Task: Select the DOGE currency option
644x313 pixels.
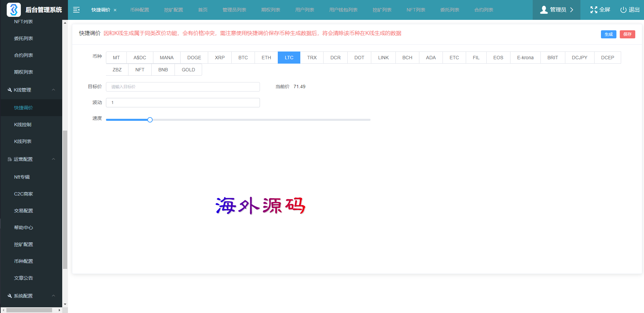Action: (x=194, y=58)
